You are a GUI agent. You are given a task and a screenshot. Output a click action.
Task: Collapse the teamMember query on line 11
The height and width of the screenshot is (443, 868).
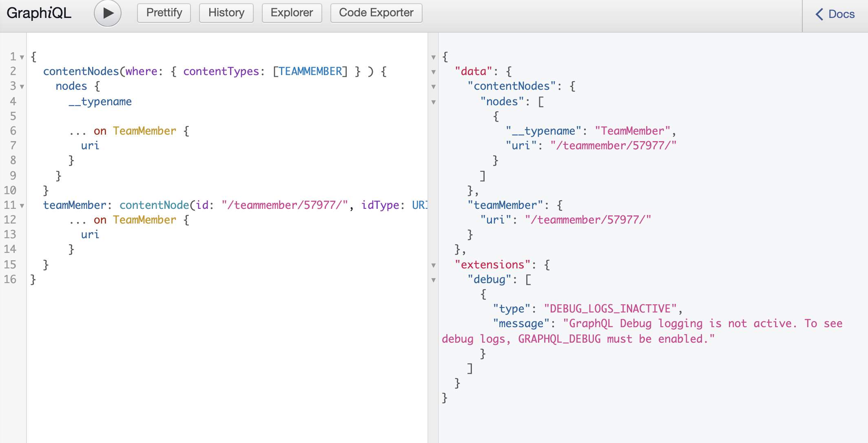coord(22,206)
